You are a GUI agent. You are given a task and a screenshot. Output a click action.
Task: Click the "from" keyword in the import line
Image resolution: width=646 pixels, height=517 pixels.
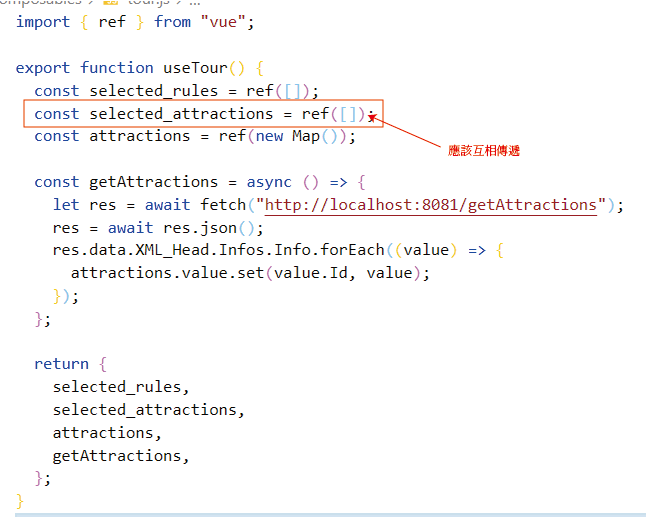point(172,22)
